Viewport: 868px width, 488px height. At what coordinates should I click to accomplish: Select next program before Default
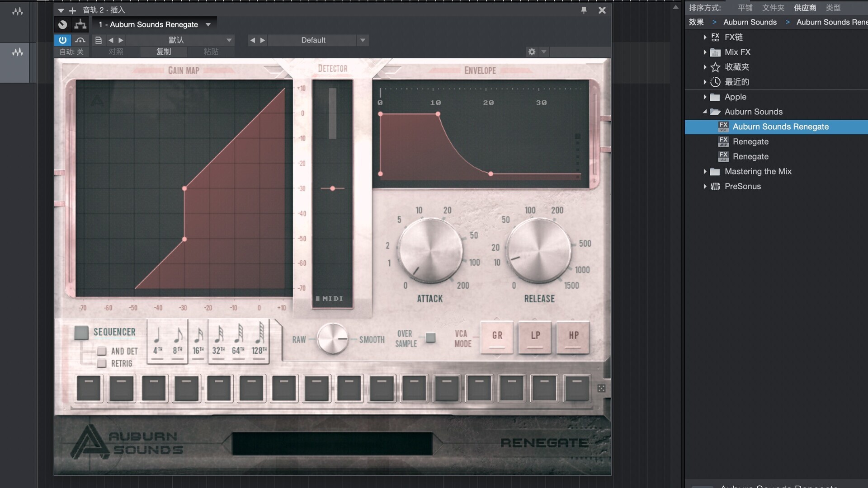pos(263,40)
